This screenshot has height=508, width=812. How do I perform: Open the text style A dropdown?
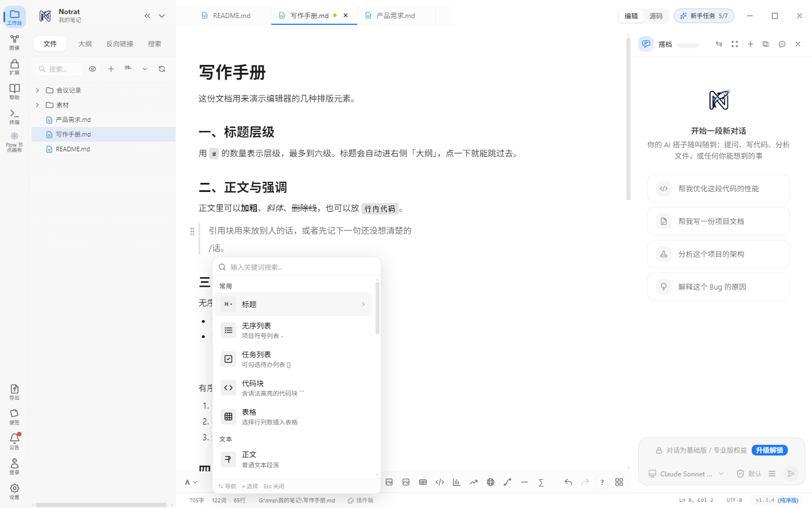point(191,482)
